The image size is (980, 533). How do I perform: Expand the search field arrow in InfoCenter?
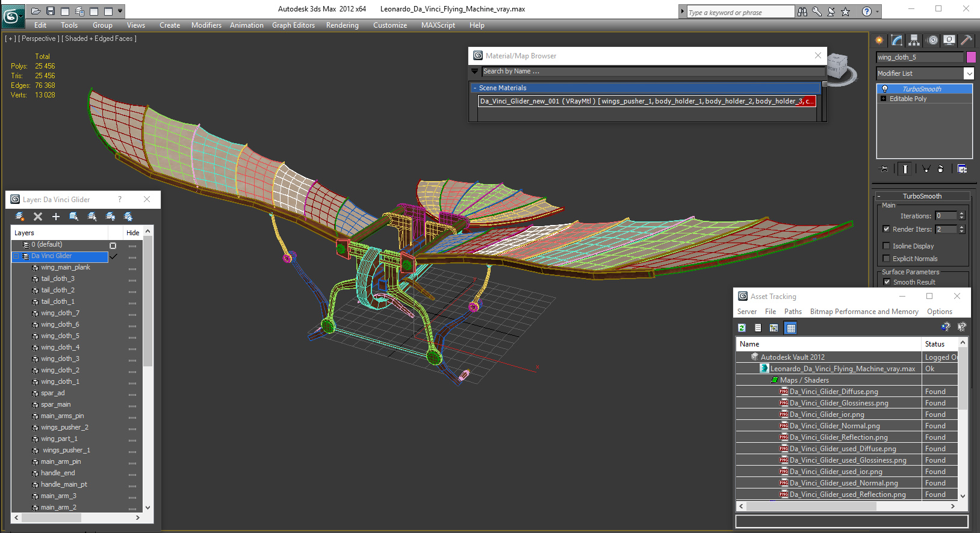click(x=683, y=11)
